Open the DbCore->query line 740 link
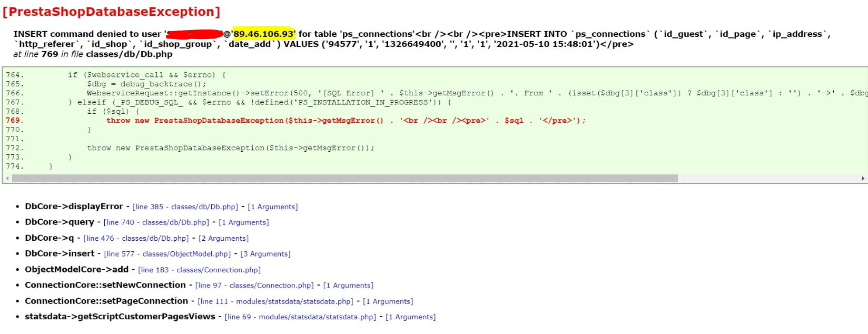This screenshot has width=868, height=334. 156,223
